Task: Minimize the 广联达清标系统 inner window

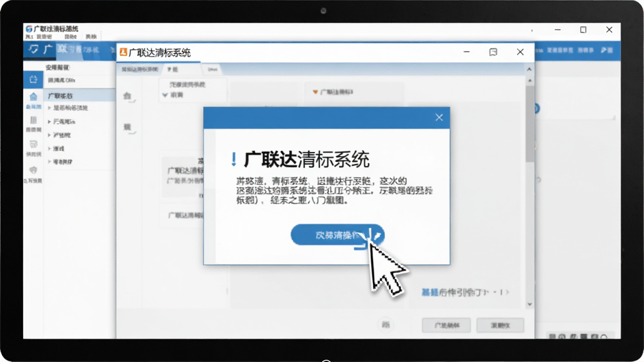Action: pos(467,52)
